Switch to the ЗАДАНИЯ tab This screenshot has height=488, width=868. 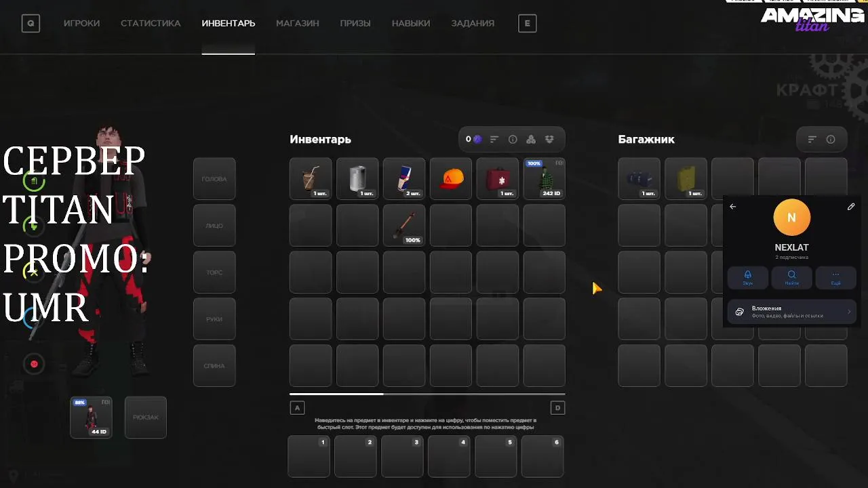pos(473,23)
